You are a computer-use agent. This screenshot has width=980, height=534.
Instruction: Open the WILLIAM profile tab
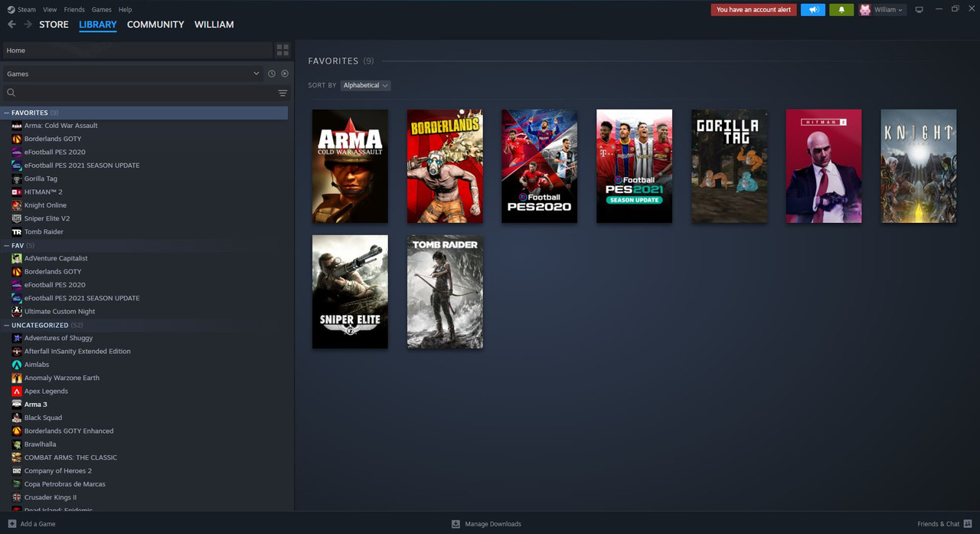coord(214,25)
